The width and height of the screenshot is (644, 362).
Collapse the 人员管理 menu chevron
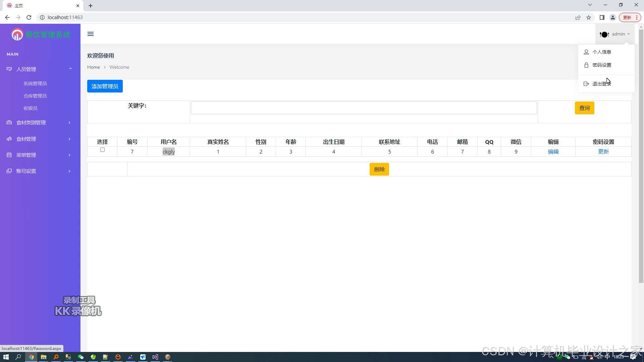pyautogui.click(x=70, y=69)
